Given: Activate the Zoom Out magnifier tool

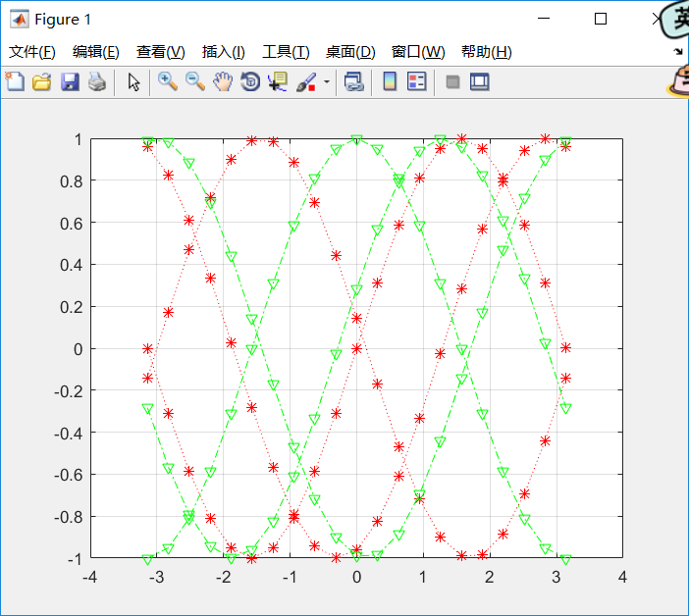Looking at the screenshot, I should pyautogui.click(x=195, y=82).
